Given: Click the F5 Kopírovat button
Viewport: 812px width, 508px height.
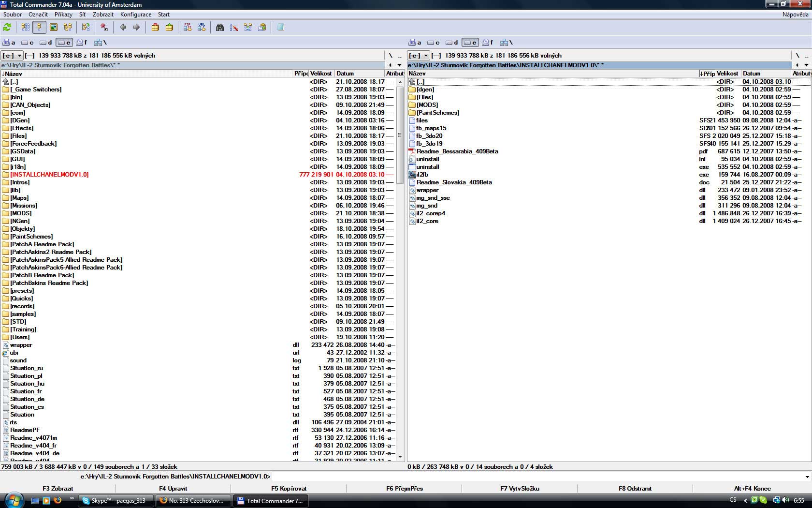Looking at the screenshot, I should tap(289, 488).
